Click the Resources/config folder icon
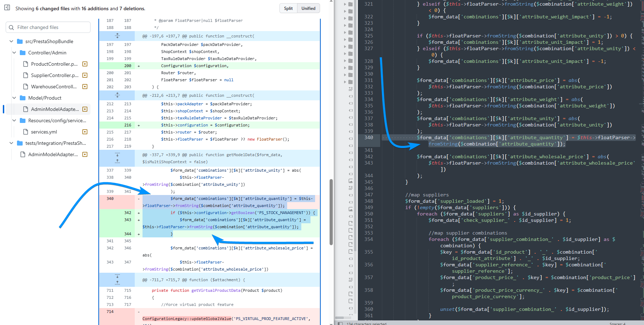This screenshot has width=644, height=325. 23,120
